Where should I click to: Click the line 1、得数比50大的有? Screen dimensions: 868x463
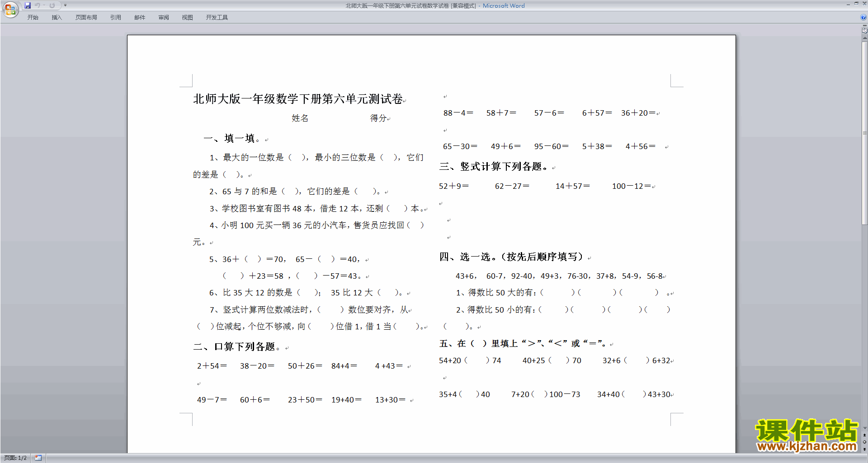[x=562, y=293]
